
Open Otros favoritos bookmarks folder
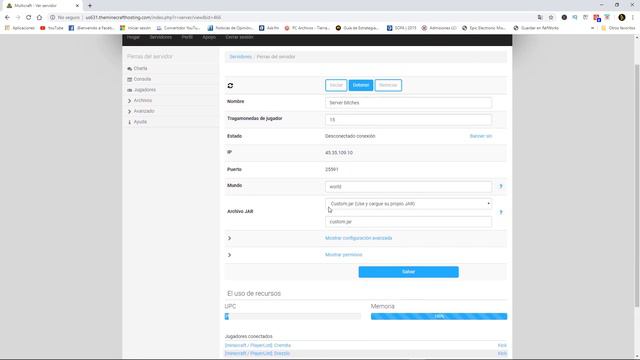click(618, 28)
